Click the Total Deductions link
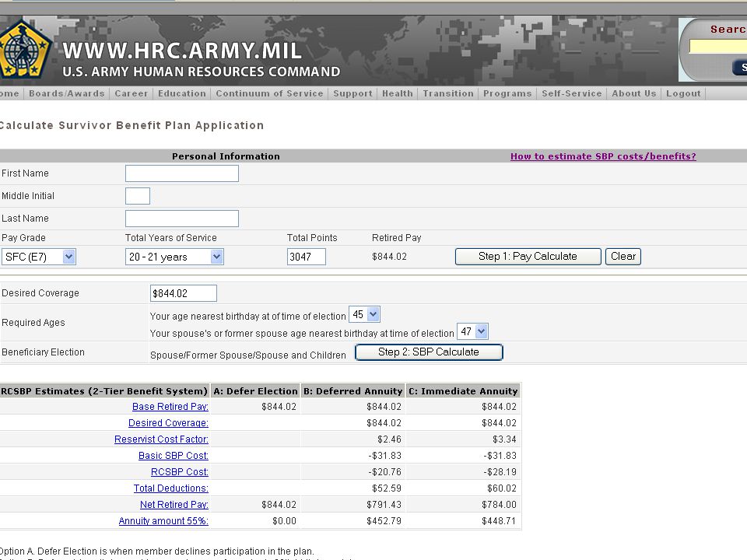This screenshot has width=747, height=560. (170, 488)
